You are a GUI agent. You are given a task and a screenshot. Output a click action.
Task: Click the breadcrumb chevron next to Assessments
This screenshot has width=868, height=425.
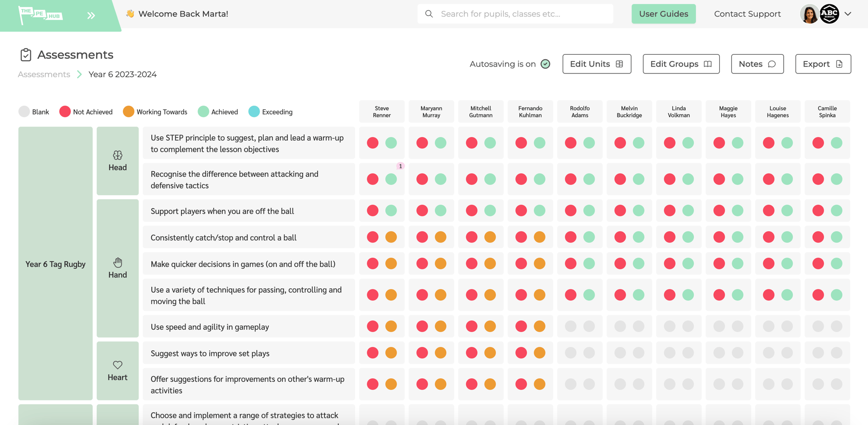tap(79, 74)
